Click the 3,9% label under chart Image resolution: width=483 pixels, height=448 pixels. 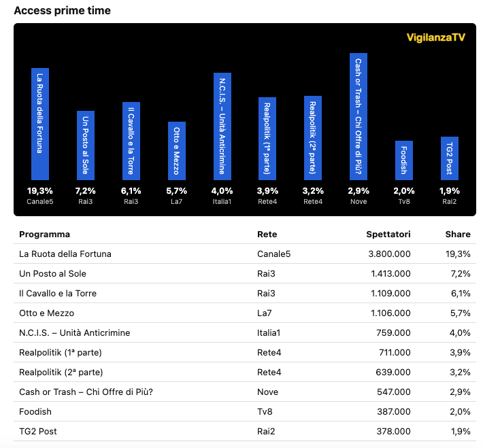[x=267, y=191]
